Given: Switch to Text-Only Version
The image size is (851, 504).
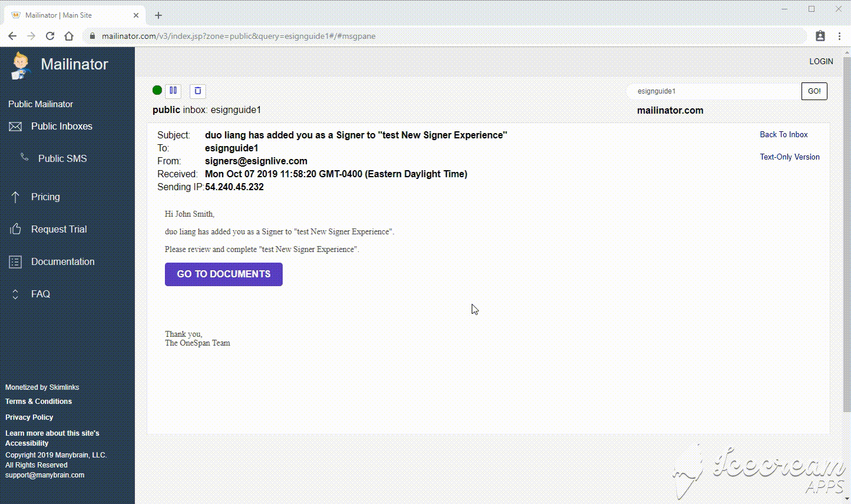Looking at the screenshot, I should [x=790, y=157].
